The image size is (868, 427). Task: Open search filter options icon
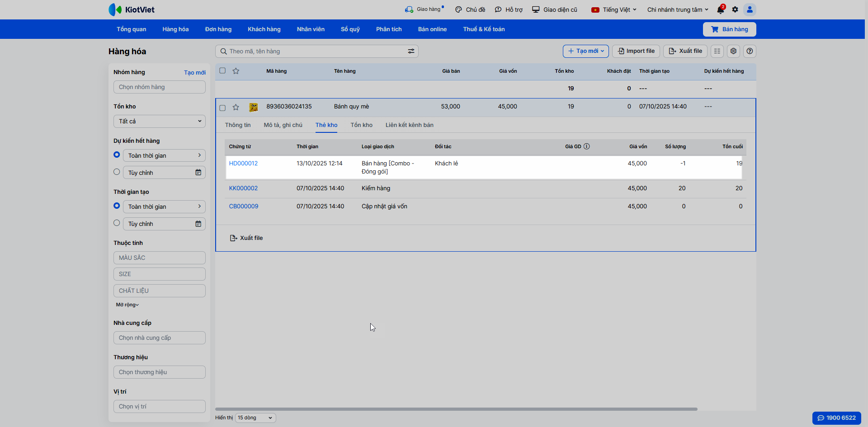pyautogui.click(x=411, y=52)
